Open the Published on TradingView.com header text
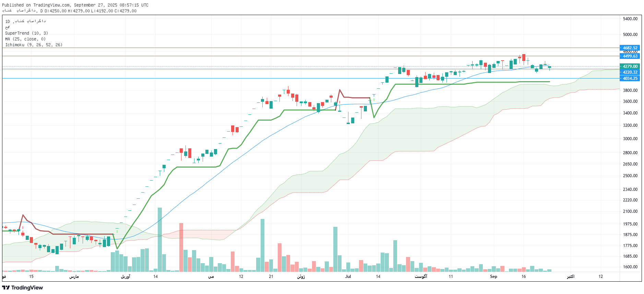This screenshot has height=294, width=644. coord(75,5)
